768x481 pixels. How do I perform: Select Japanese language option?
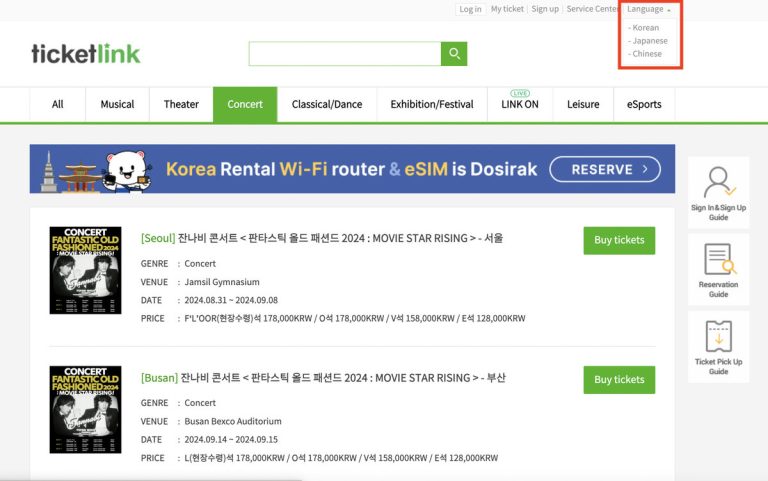[x=649, y=41]
